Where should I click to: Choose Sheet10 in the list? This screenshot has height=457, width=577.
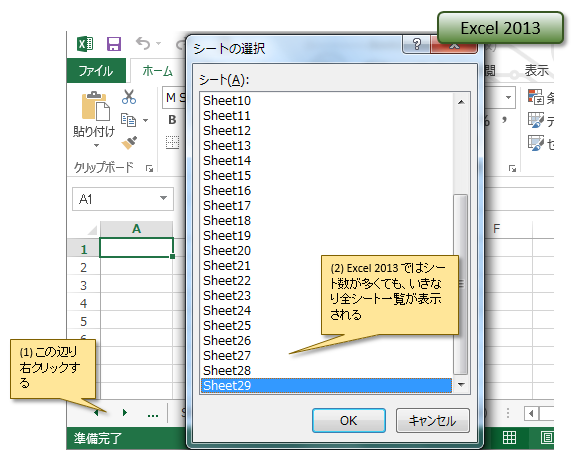(326, 100)
